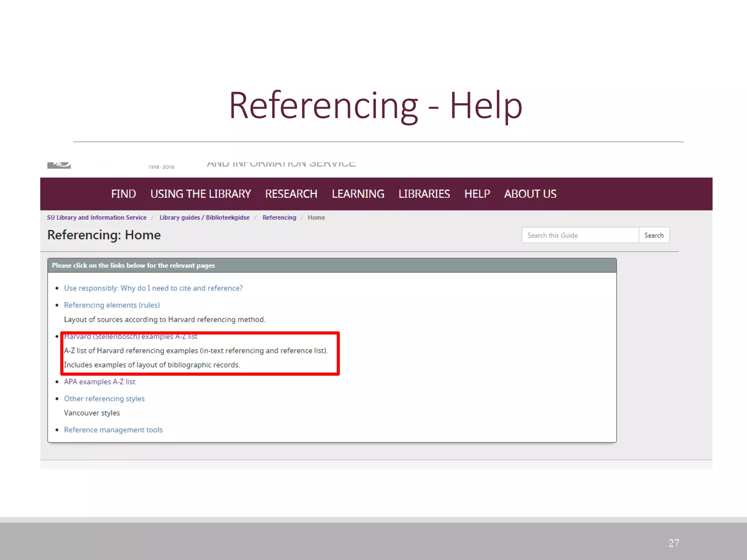Click the 'Home' breadcrumb text
The width and height of the screenshot is (747, 560).
pyautogui.click(x=316, y=218)
